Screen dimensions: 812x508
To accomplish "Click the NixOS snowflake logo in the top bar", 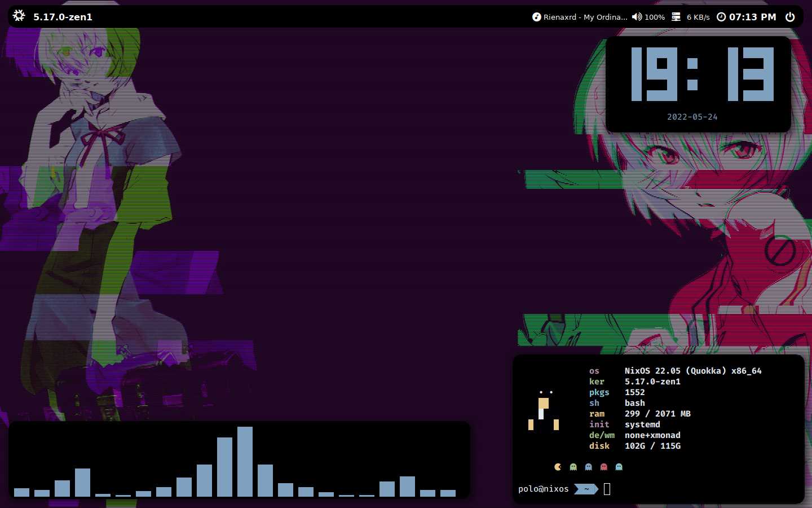I will (19, 16).
